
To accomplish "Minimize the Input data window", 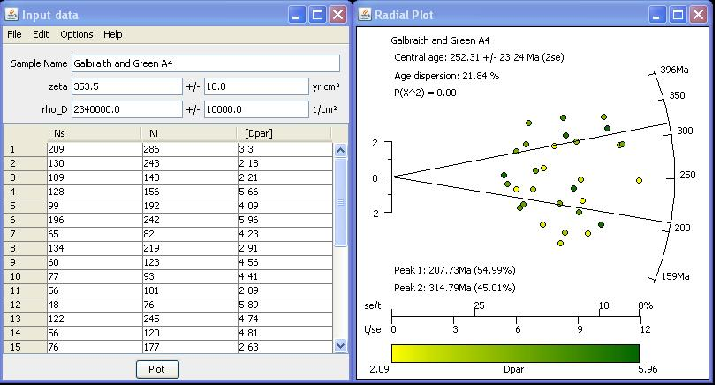I will [296, 15].
